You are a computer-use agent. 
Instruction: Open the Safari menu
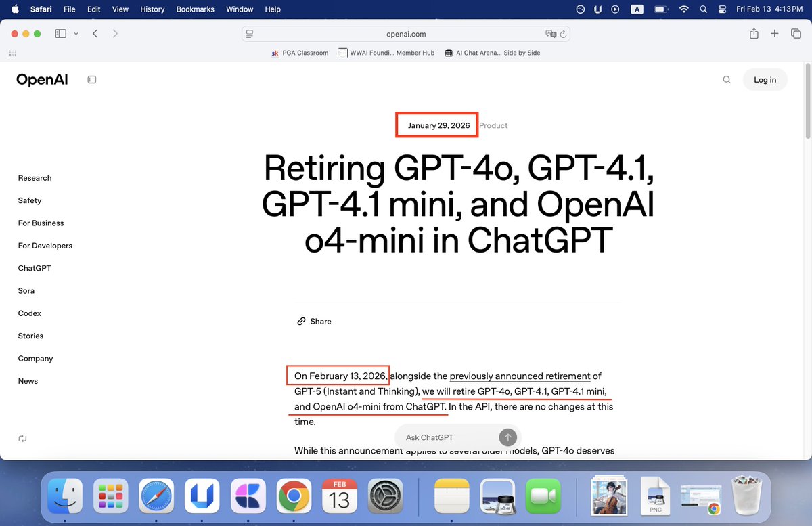(41, 9)
